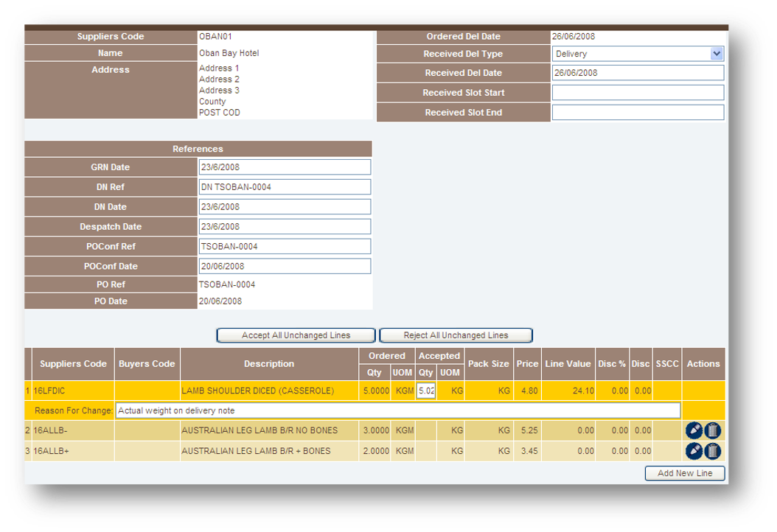Click the References section header
Image resolution: width=777 pixels, height=532 pixels.
tap(198, 149)
